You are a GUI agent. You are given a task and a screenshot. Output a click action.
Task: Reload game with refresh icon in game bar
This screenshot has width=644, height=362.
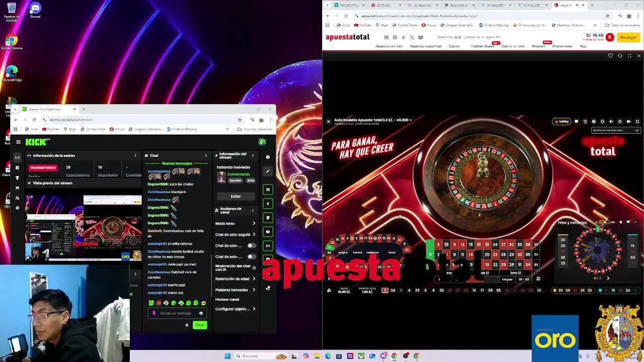click(620, 56)
